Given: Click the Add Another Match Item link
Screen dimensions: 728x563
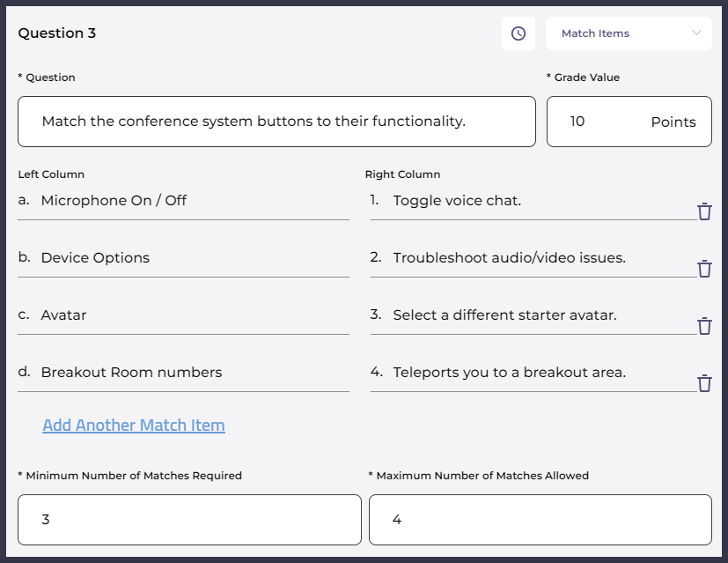Looking at the screenshot, I should tap(134, 426).
